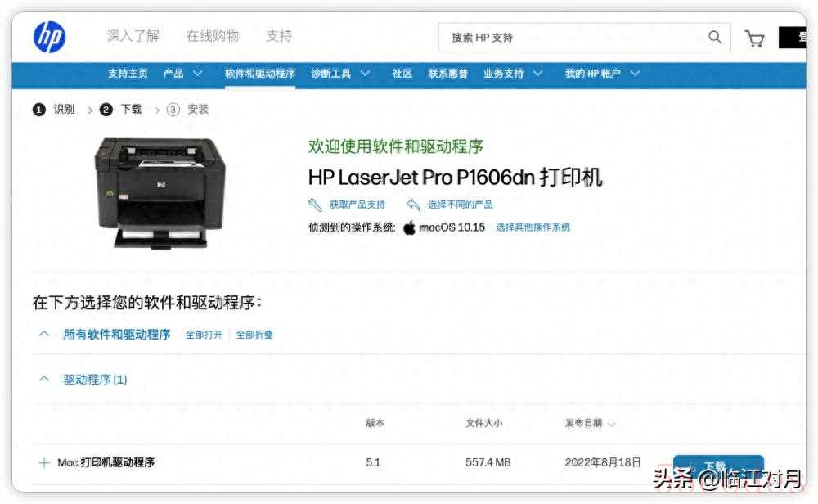Click the step 3 安装 circle

point(173,110)
